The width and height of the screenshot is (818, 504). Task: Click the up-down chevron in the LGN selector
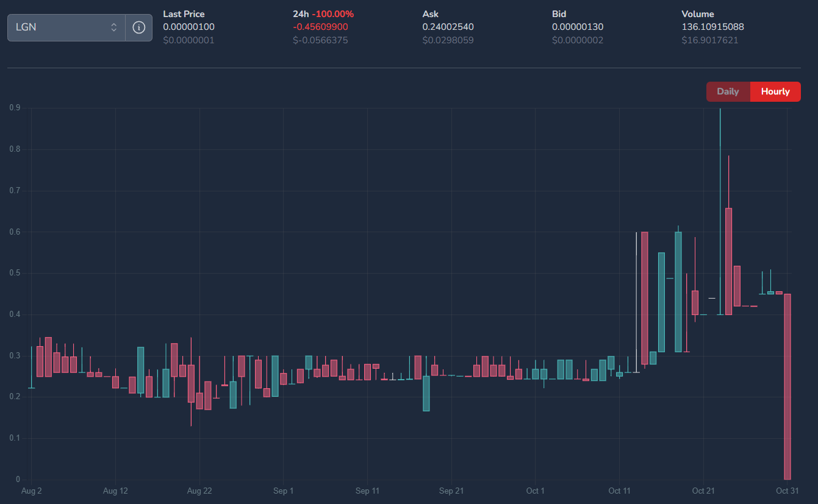point(113,27)
